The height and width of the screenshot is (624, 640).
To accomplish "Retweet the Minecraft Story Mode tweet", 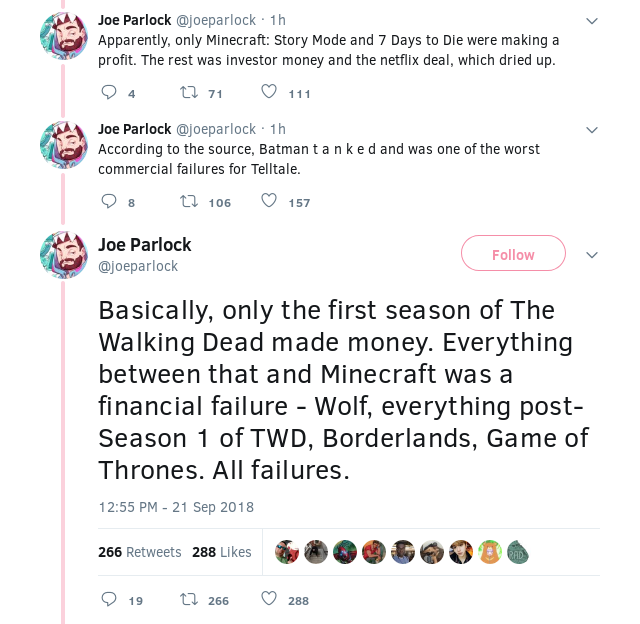I will (188, 93).
